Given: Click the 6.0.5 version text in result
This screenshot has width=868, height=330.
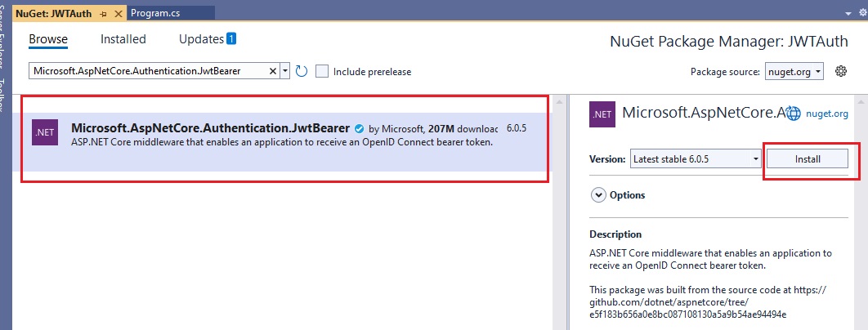Looking at the screenshot, I should point(516,128).
